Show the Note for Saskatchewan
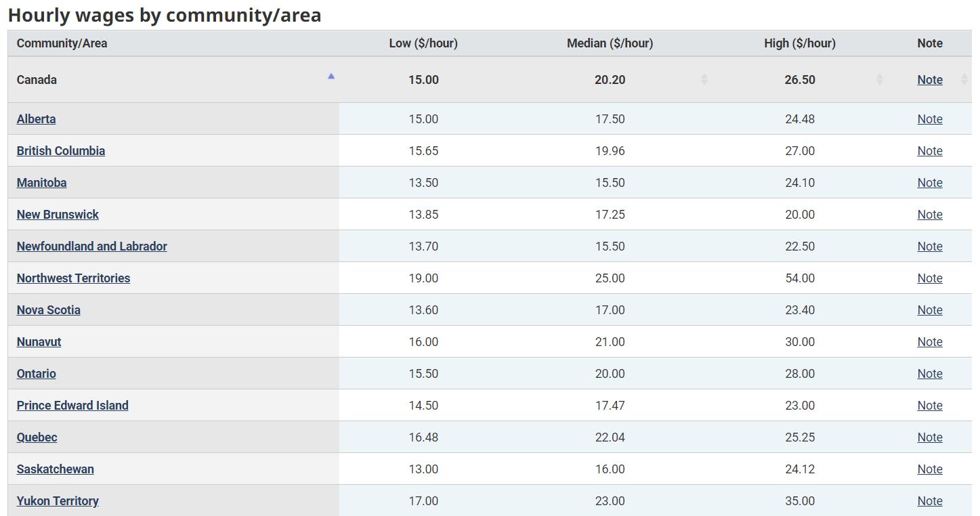Viewport: 980px width, 516px height. tap(930, 469)
